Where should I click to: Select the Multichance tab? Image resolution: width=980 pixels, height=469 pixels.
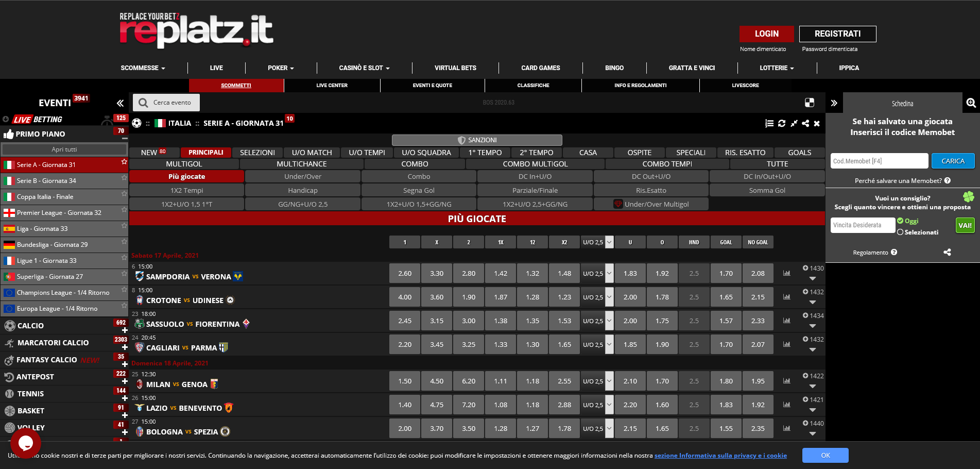pyautogui.click(x=302, y=164)
